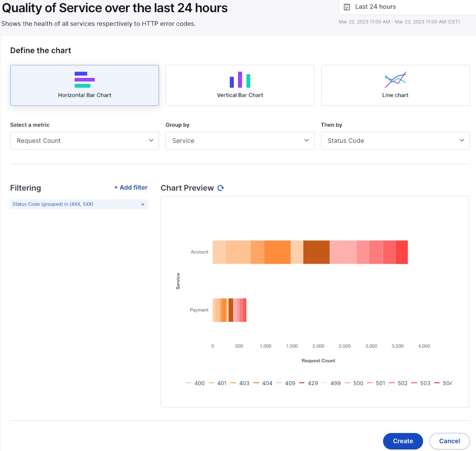
Task: Click the calendar icon beside Last 24 hours
Action: 347,7
